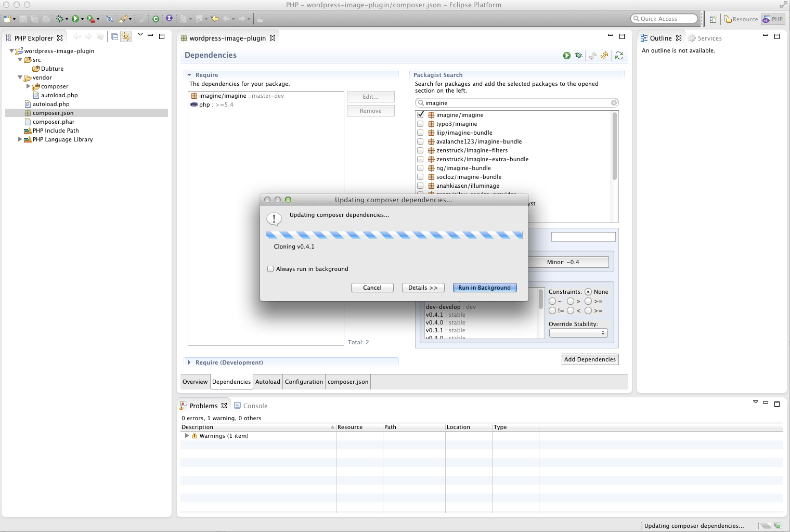Click the green run icon in Dependencies header

click(566, 56)
